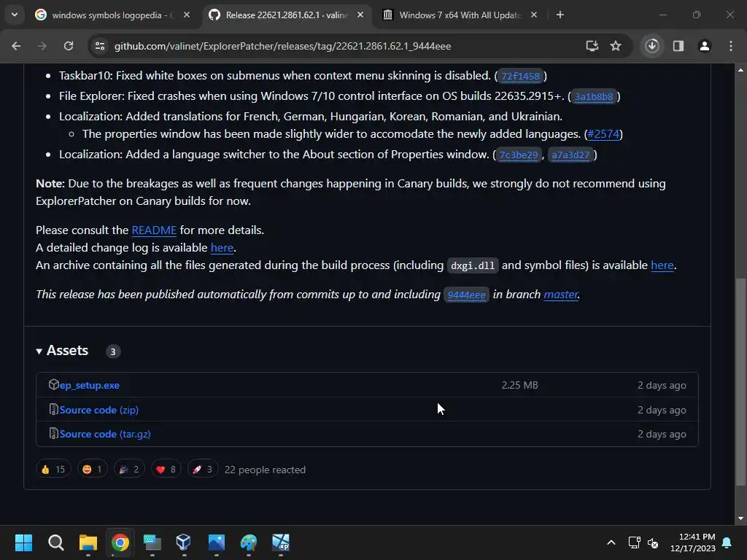Screen dimensions: 747x560
Task: Show hidden system tray icons
Action: pos(611,542)
